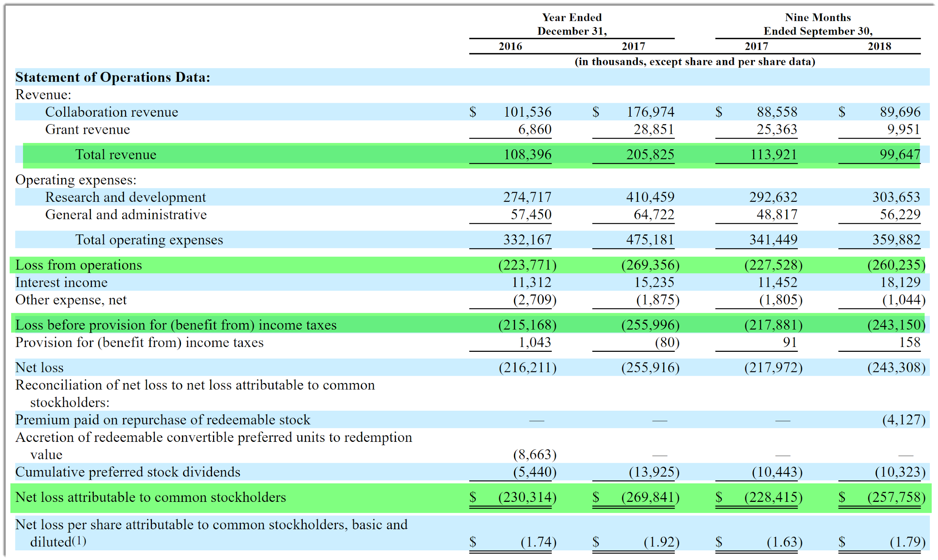Select 'Cumulative preferred stock dividends' row label

click(x=128, y=472)
